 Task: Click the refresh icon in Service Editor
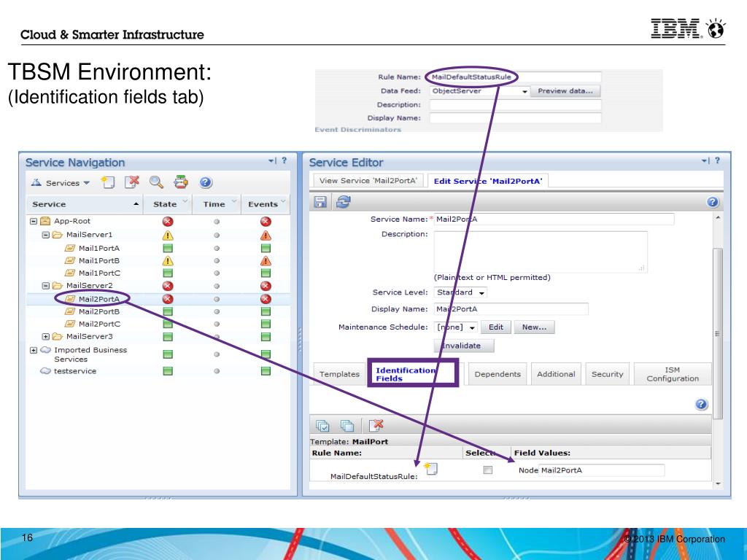[x=343, y=202]
